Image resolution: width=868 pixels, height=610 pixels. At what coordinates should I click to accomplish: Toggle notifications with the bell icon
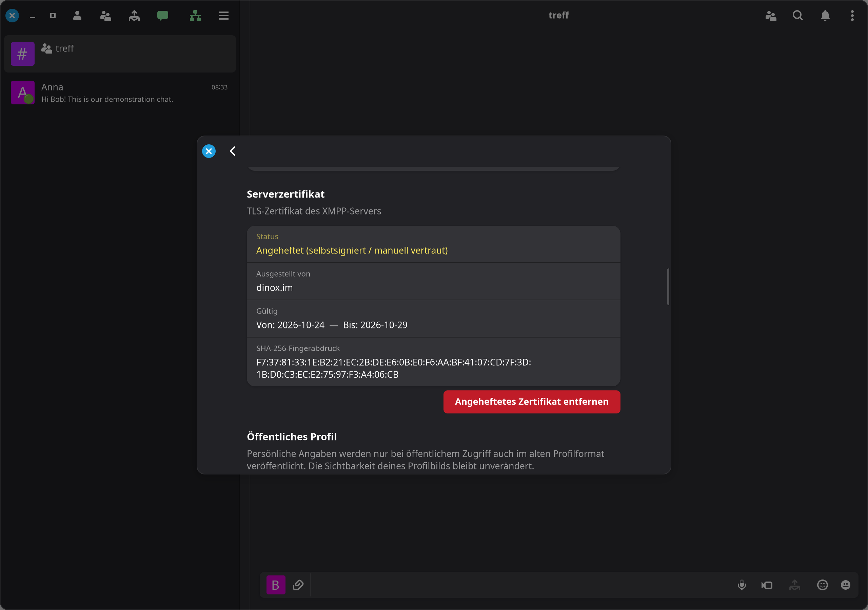click(825, 16)
